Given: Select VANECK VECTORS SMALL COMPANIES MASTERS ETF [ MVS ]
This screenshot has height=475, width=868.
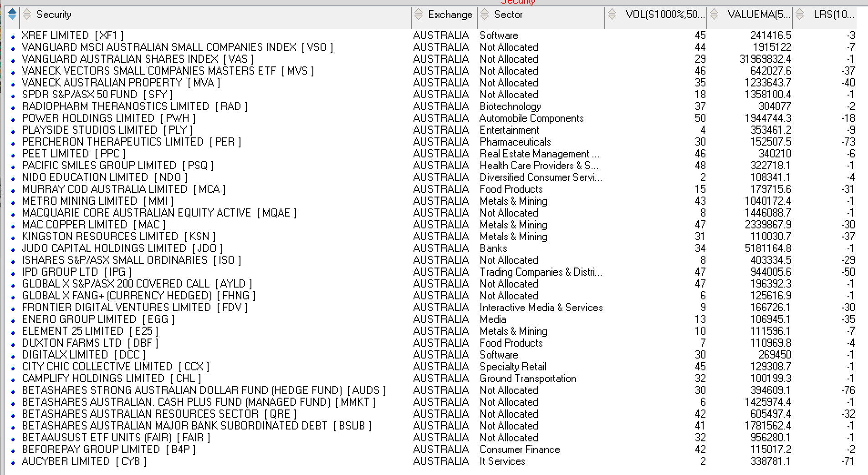Looking at the screenshot, I should pos(168,71).
